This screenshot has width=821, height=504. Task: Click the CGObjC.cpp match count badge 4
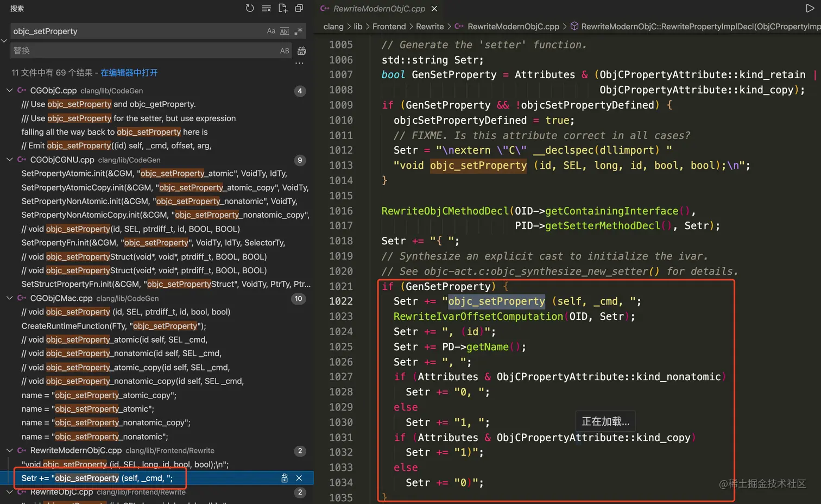coord(300,91)
